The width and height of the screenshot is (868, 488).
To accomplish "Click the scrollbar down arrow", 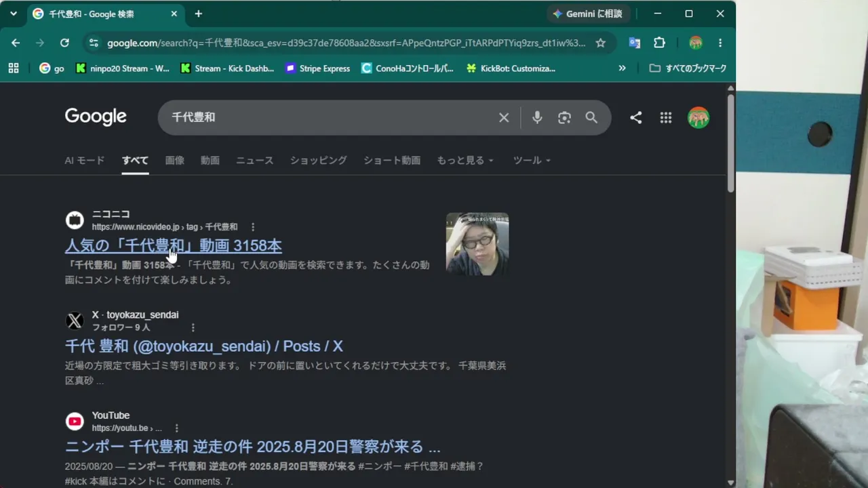I will (730, 483).
